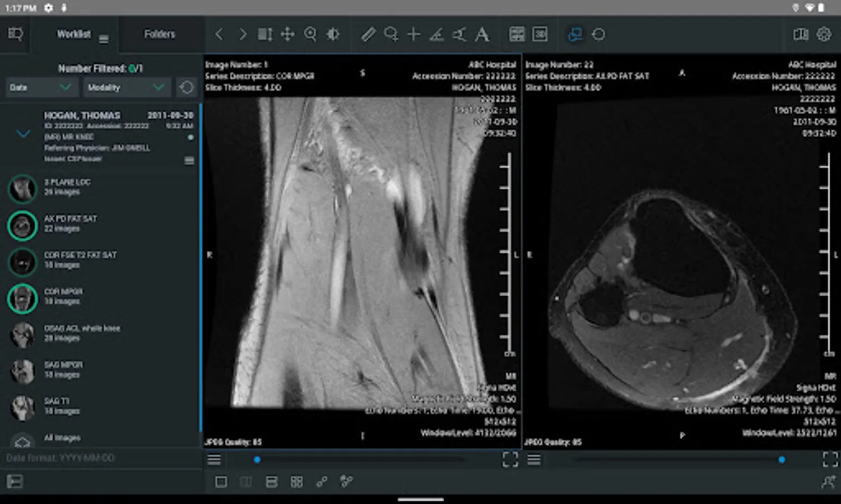Open the Date filter dropdown
This screenshot has width=841, height=504.
pos(40,87)
